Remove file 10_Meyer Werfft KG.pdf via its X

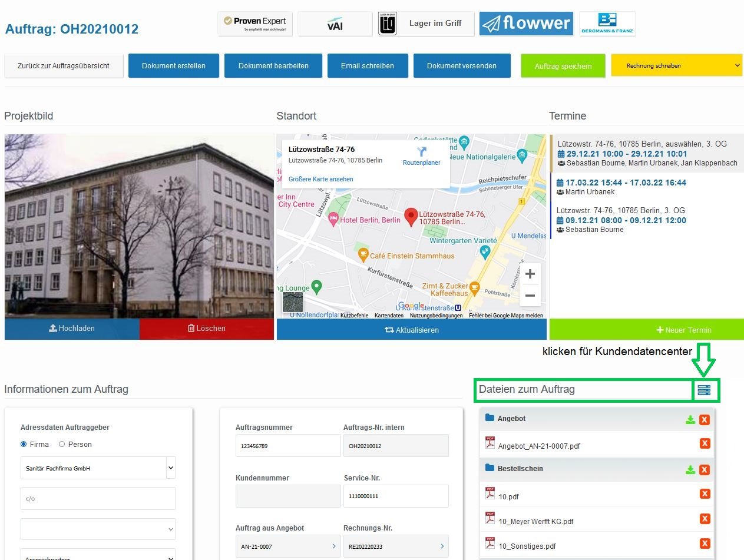tap(705, 519)
